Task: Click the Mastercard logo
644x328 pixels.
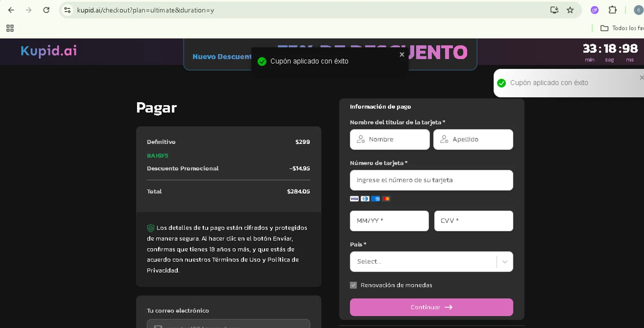Action: tap(386, 199)
